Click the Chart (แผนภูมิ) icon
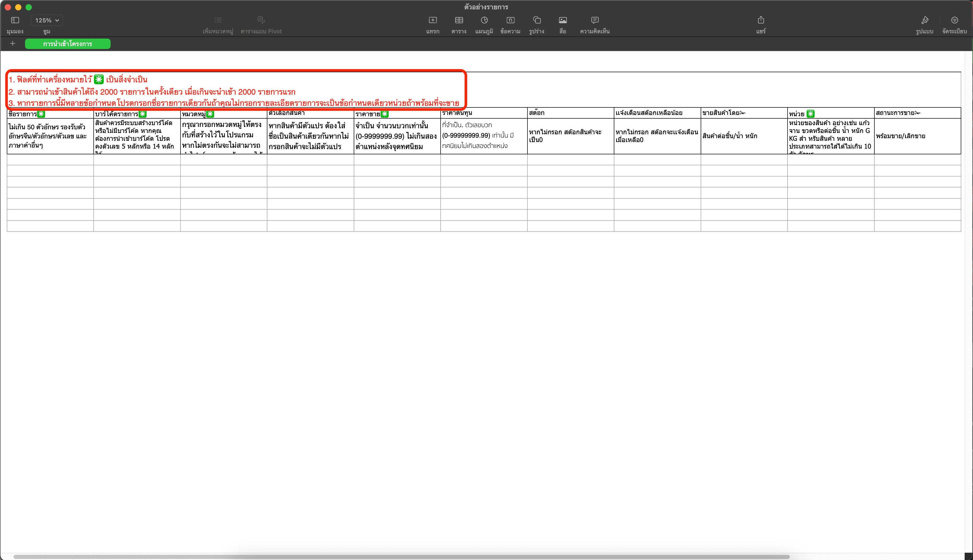This screenshot has width=973, height=560. point(484,20)
